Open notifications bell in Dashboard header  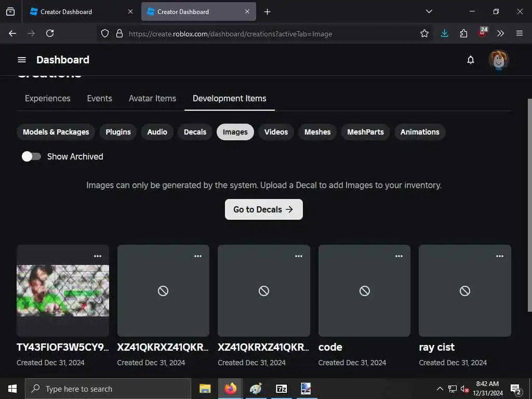(471, 60)
